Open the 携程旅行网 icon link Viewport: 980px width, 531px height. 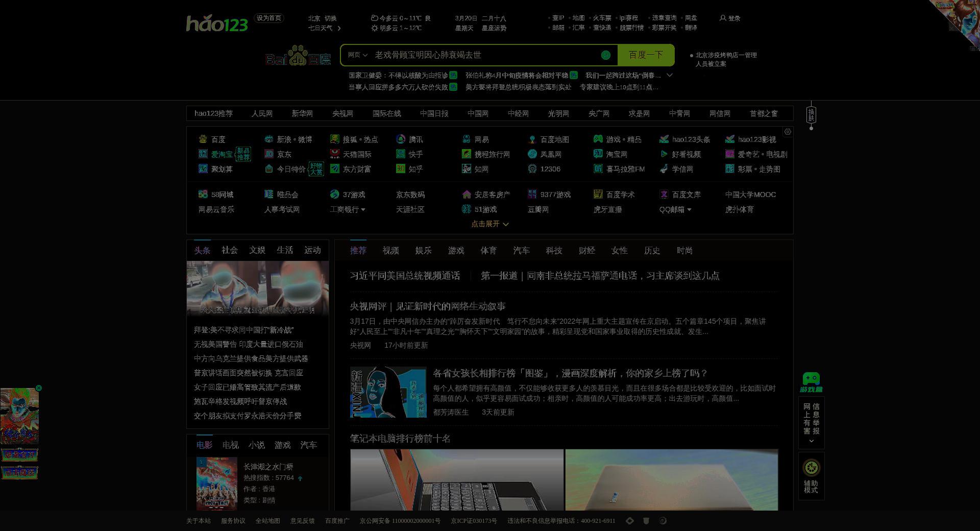click(x=466, y=154)
